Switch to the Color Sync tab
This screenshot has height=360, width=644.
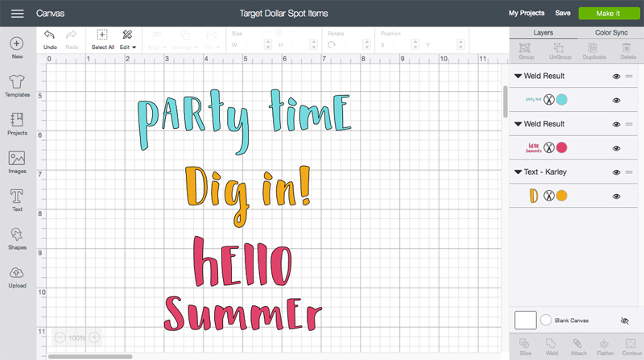click(611, 33)
